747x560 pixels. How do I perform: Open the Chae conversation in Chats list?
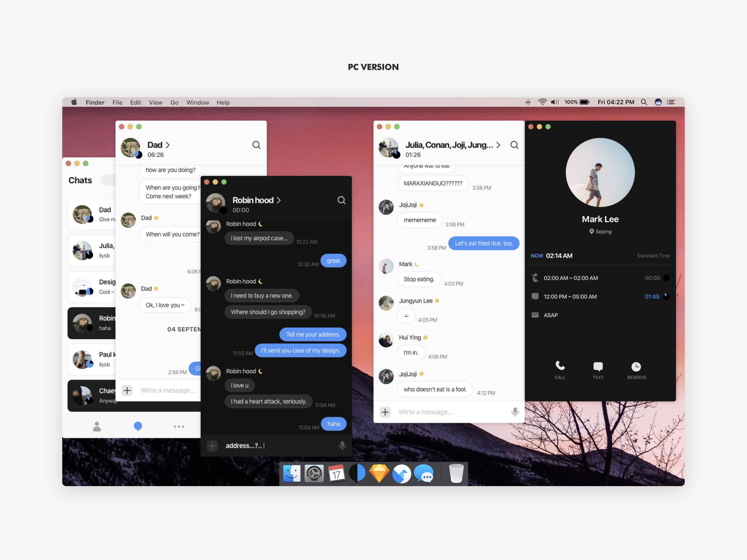tap(92, 396)
